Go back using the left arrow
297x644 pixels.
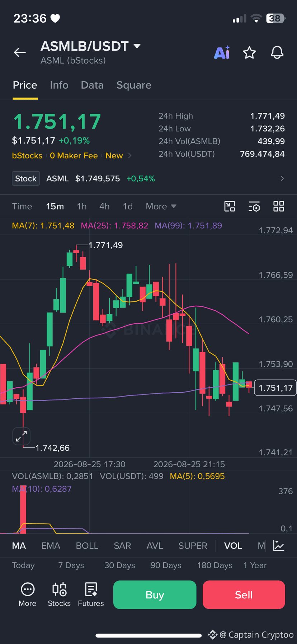20,52
